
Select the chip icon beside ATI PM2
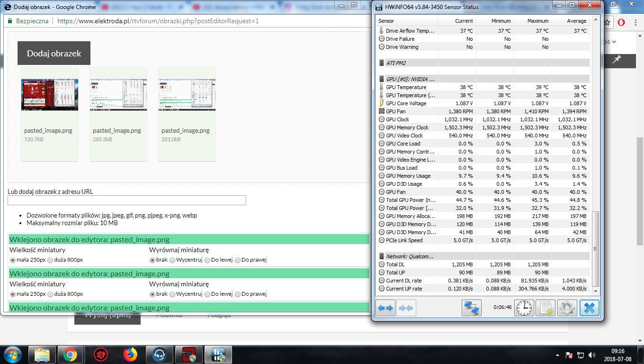point(382,63)
